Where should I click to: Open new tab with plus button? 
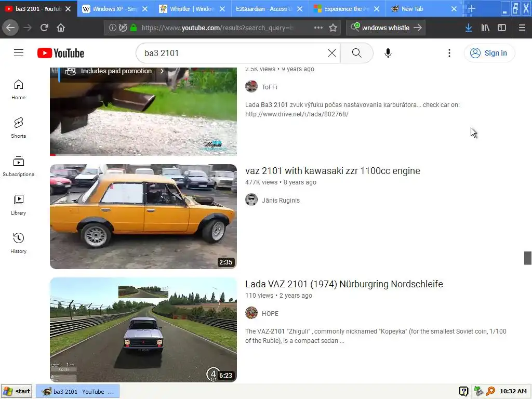pos(471,8)
